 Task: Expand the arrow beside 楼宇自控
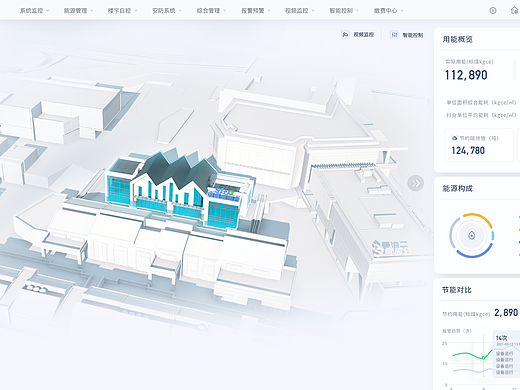pos(136,11)
